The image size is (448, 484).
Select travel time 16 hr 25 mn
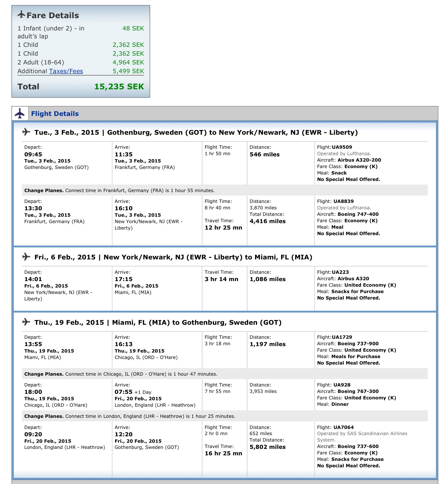pos(223,454)
